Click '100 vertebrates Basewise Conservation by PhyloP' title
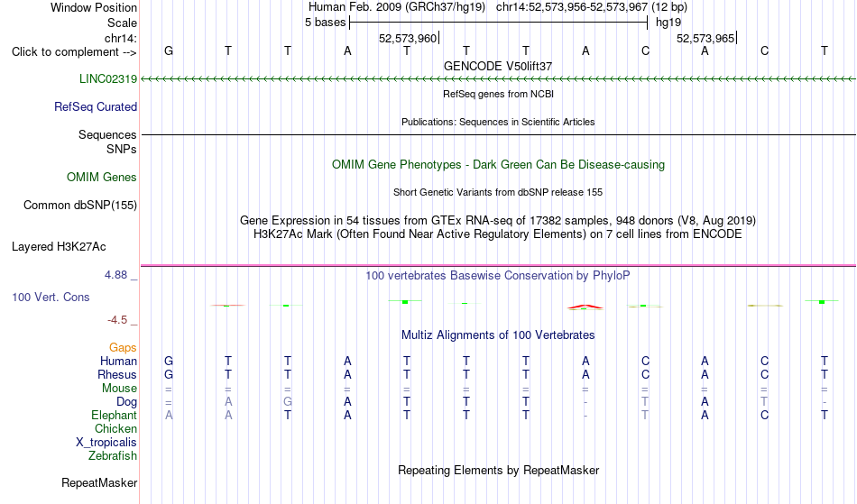Image resolution: width=857 pixels, height=504 pixels. 498,275
